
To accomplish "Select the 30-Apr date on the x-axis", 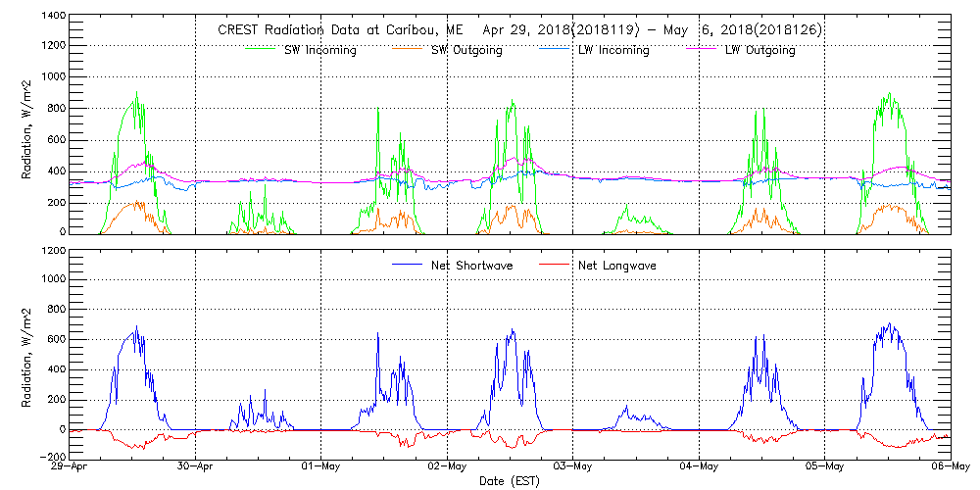I will click(196, 467).
